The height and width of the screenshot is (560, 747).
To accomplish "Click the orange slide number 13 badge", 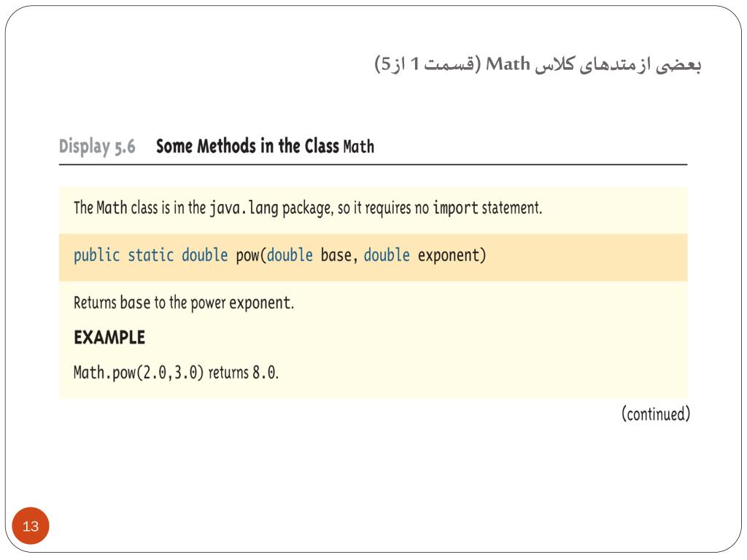I will (x=31, y=526).
